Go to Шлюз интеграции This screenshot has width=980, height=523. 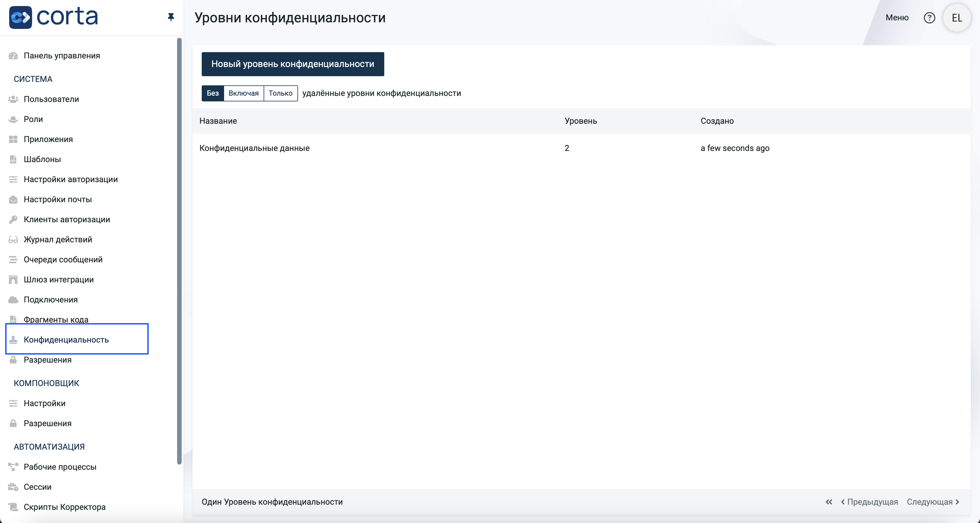58,280
